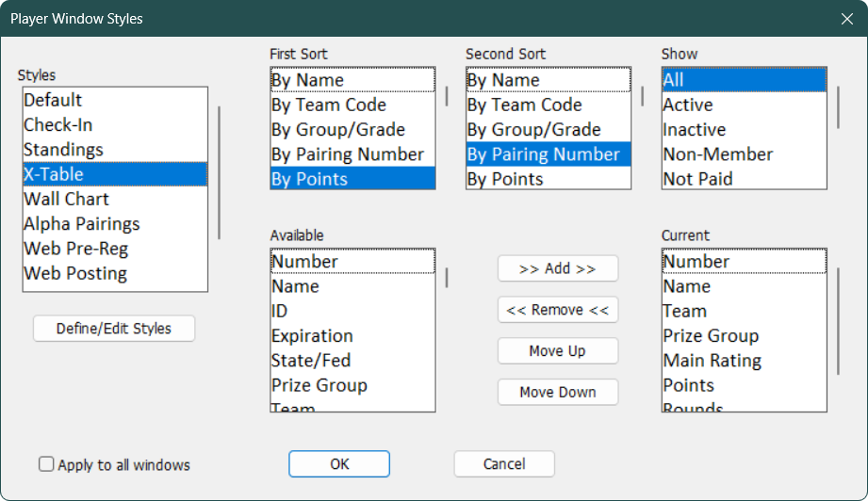Enable Apply to all windows checkbox
The height and width of the screenshot is (501, 868).
46,464
